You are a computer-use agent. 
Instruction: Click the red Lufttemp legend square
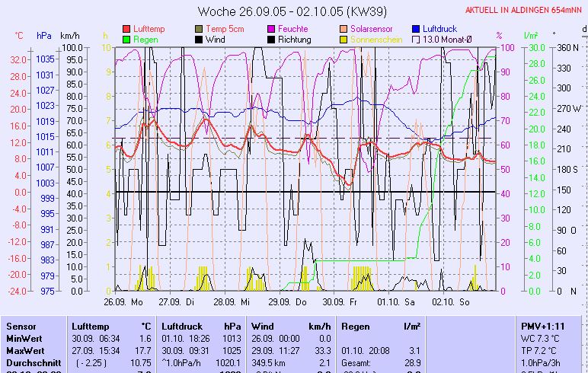[126, 29]
